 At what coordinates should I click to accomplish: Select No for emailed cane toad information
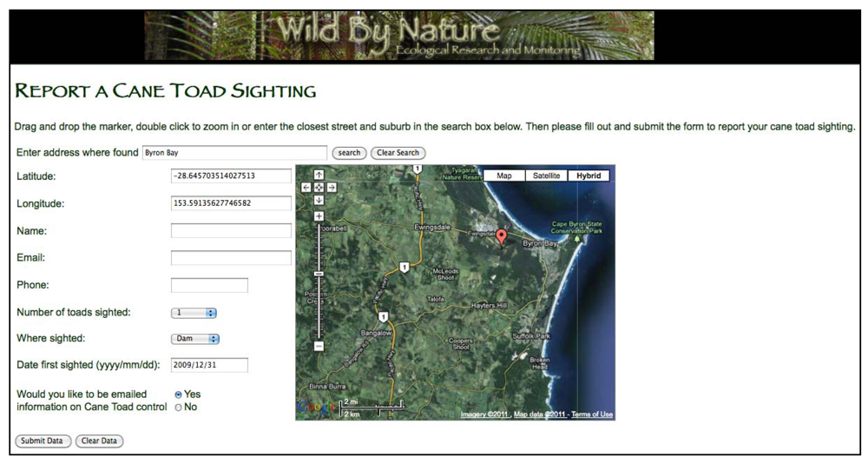(179, 408)
